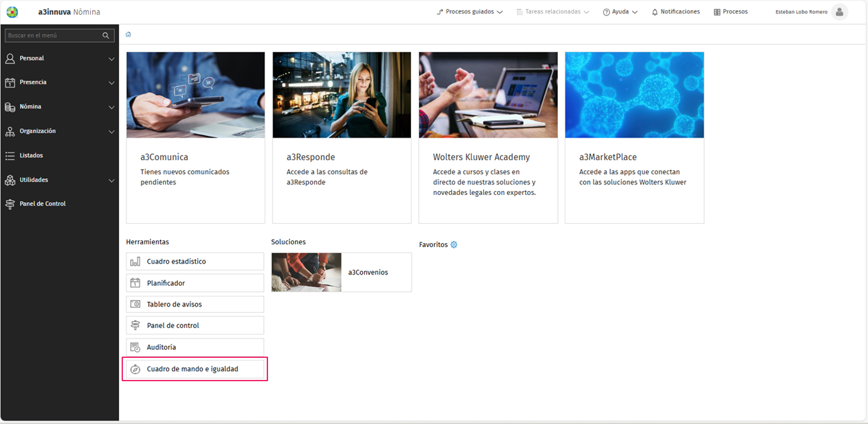Open Cuadro de mando e igualdad
Image resolution: width=868 pixels, height=424 pixels.
coord(195,369)
